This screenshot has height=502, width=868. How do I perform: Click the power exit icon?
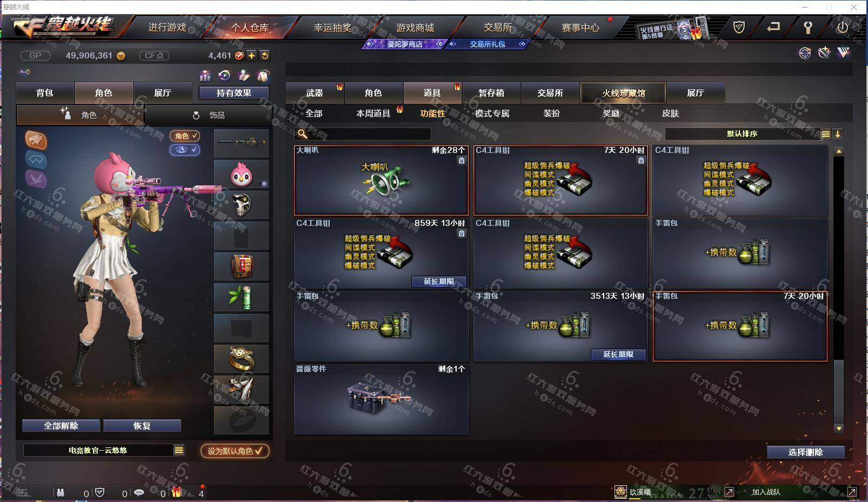click(842, 27)
